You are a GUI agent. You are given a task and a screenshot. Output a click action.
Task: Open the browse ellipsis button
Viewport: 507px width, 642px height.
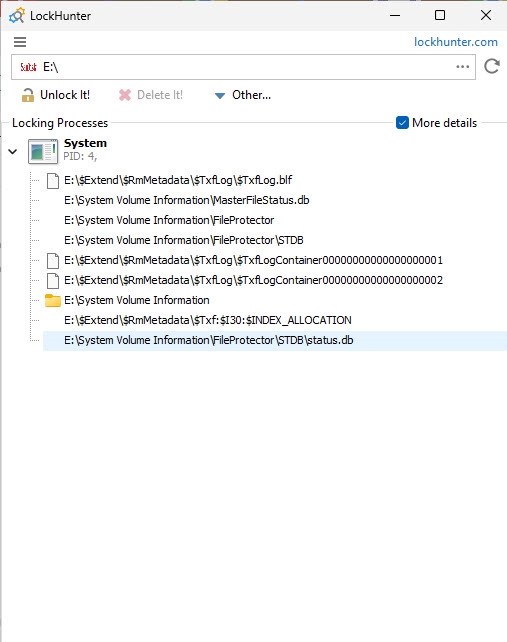pos(463,67)
